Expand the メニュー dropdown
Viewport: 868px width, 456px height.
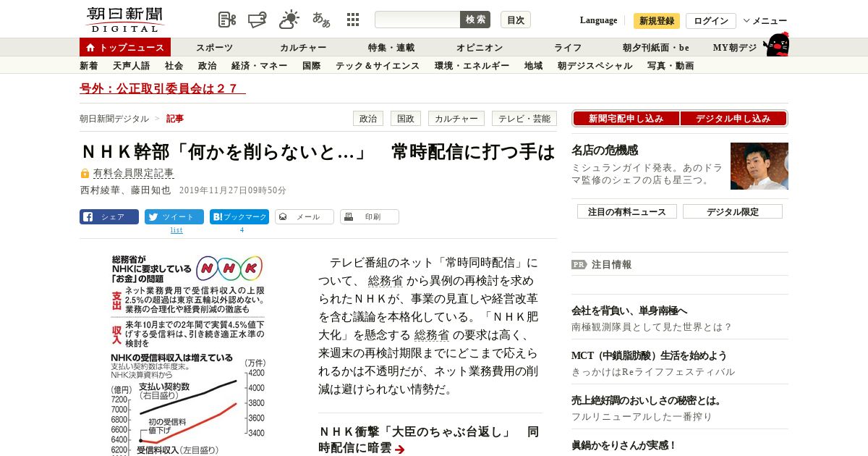click(765, 20)
